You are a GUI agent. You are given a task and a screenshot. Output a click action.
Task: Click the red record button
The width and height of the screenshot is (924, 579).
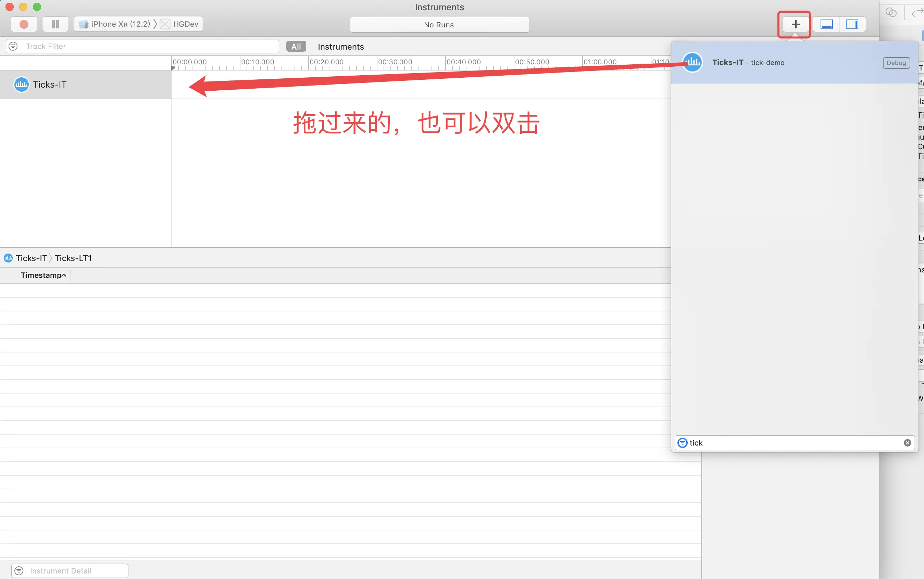click(24, 24)
